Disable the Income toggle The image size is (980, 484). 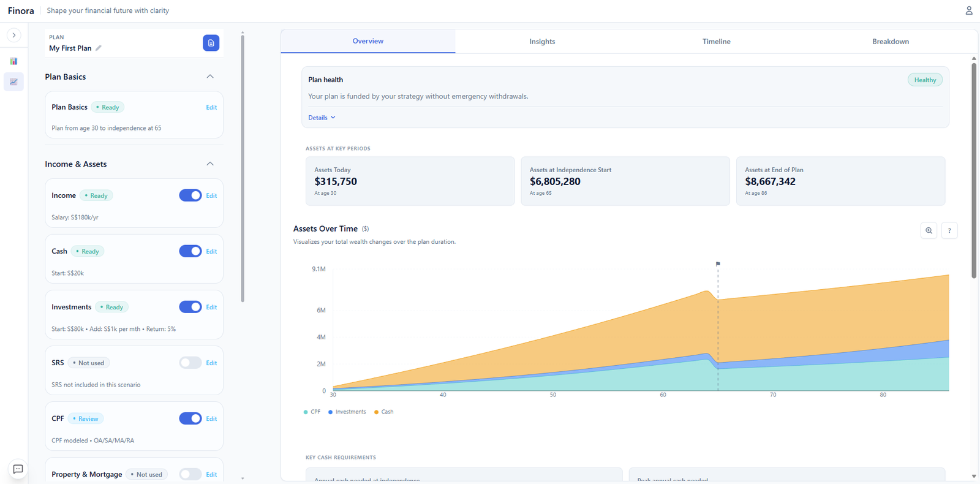(x=190, y=195)
